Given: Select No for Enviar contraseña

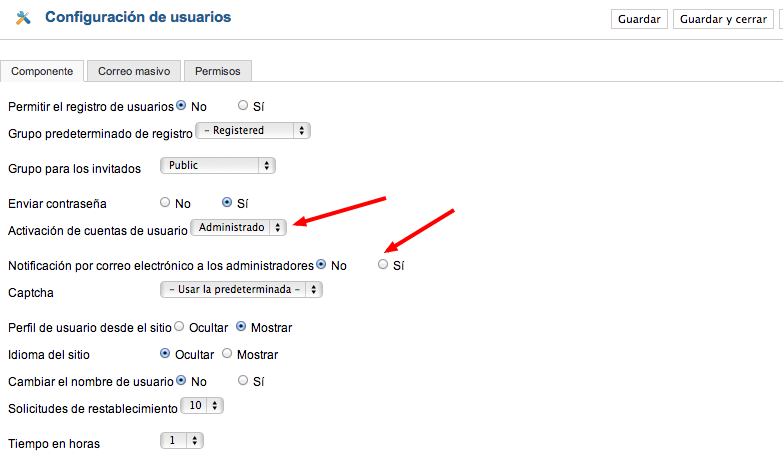Looking at the screenshot, I should pos(165,202).
